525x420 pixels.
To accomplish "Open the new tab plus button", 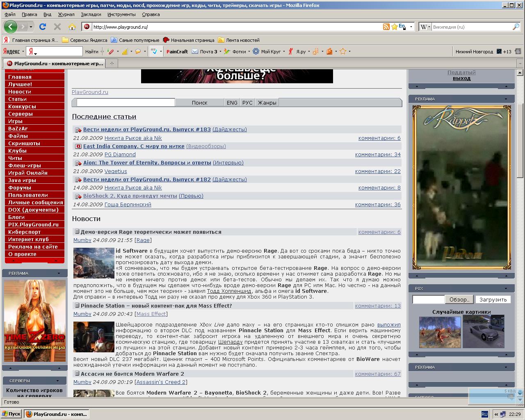I will click(x=112, y=63).
